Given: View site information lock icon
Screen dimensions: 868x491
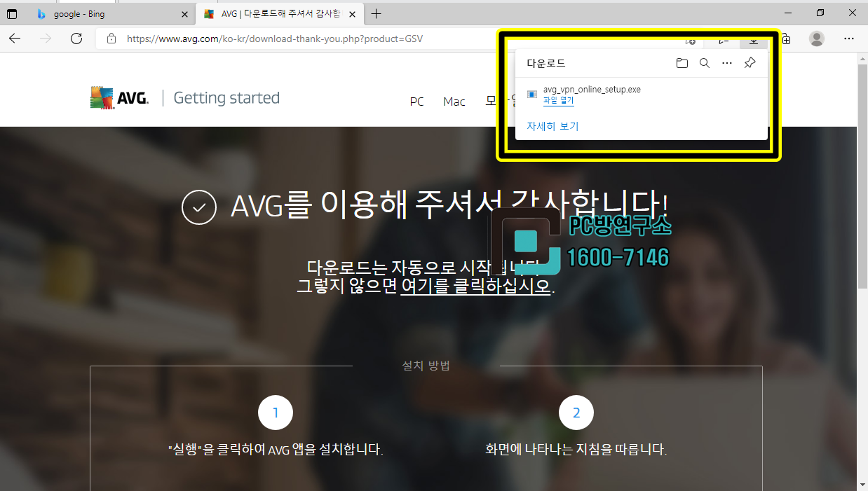Looking at the screenshot, I should pos(111,39).
